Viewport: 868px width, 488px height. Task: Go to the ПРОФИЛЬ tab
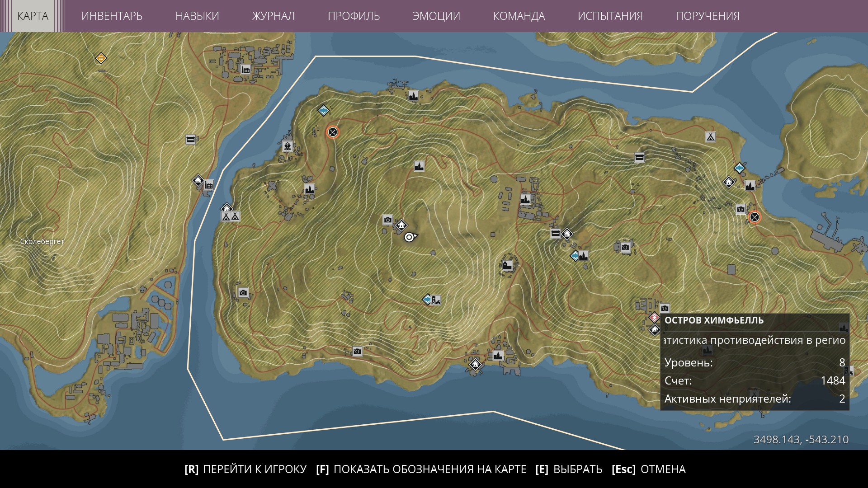(x=354, y=16)
